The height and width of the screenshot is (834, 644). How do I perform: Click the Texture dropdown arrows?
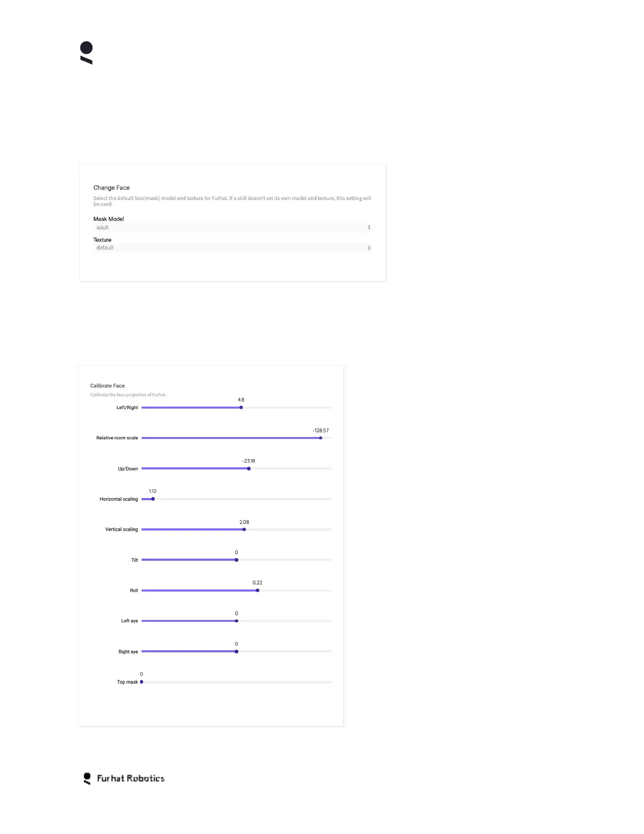369,248
